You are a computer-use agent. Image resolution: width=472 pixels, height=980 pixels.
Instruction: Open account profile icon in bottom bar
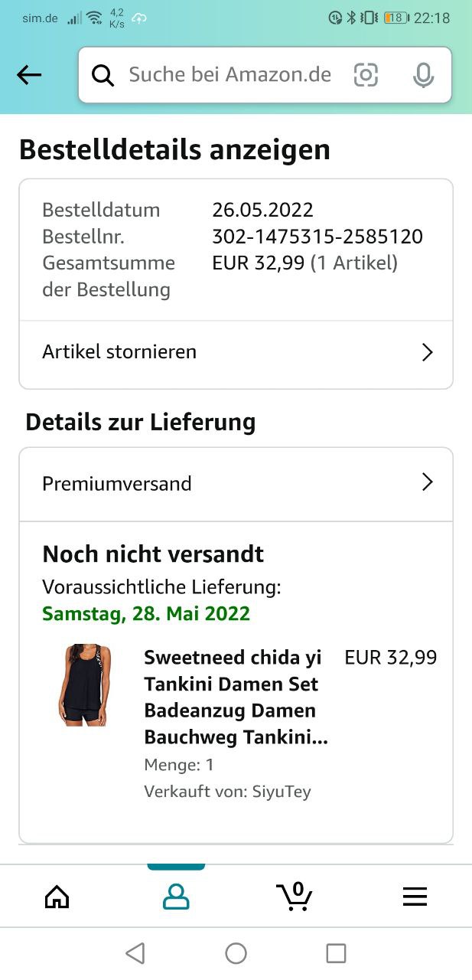[x=176, y=897]
